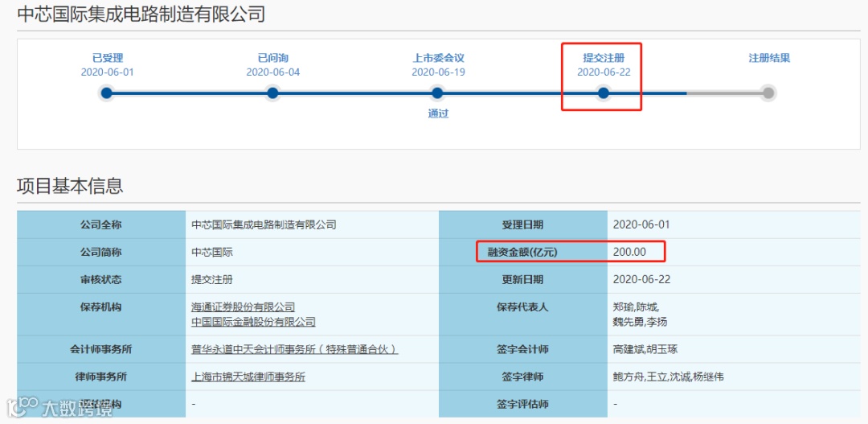Click the 签字律师 header cell

(523, 377)
